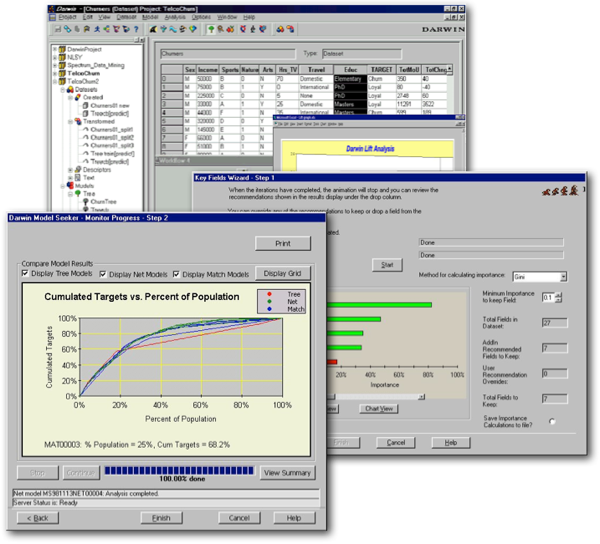Click the 100% done progress bar
Image resolution: width=600 pixels, height=544 pixels.
(x=179, y=471)
